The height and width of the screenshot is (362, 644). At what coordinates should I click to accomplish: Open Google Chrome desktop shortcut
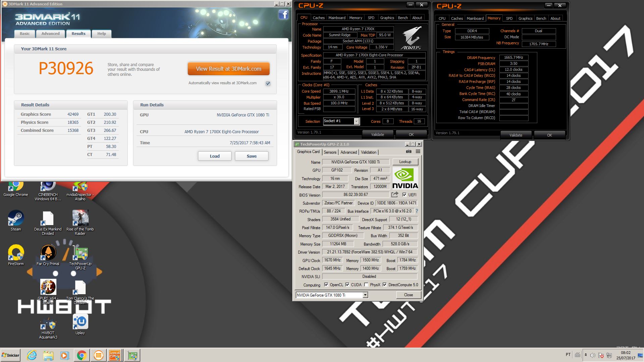16,189
